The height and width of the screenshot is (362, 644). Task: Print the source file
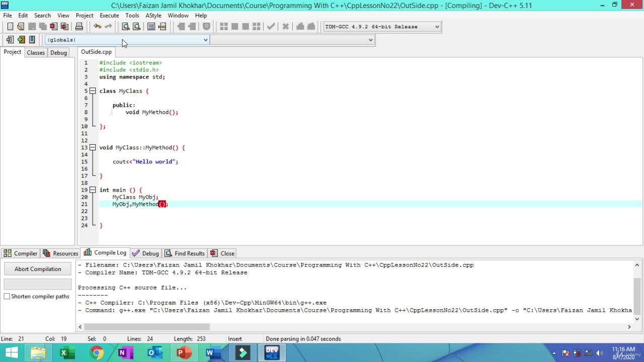click(x=79, y=27)
